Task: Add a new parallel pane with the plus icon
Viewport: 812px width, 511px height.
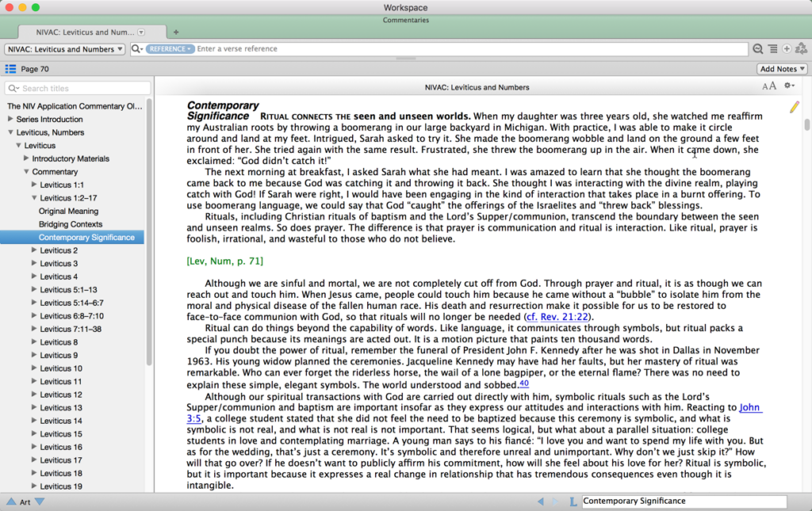Action: click(x=785, y=48)
